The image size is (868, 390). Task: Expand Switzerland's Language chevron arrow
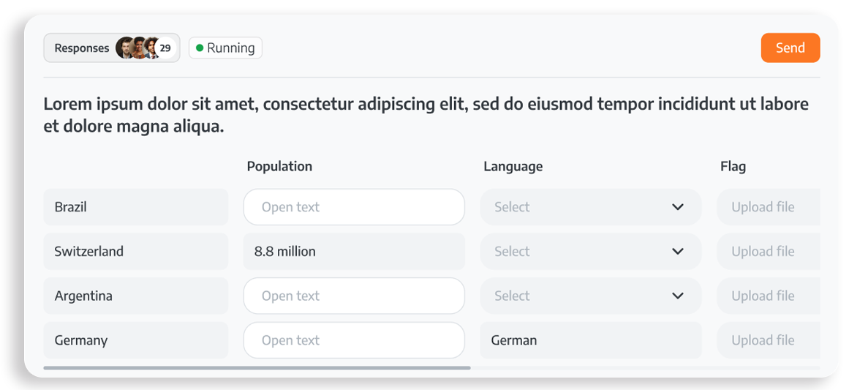coord(678,252)
